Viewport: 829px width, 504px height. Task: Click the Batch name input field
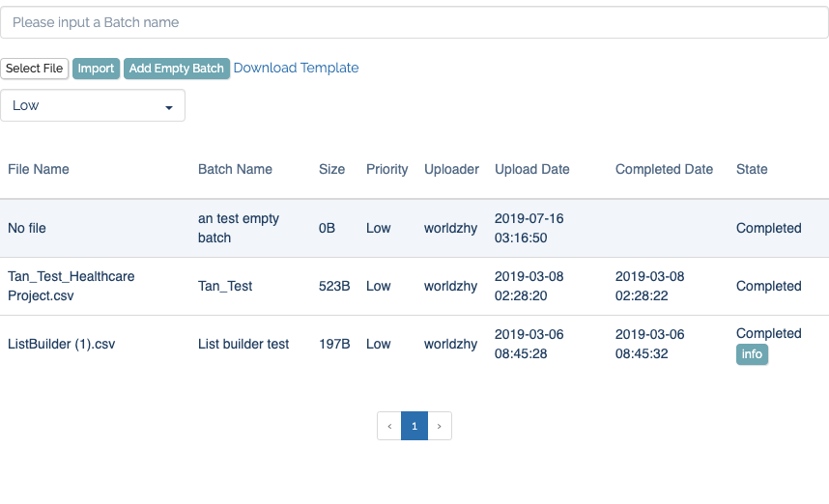coord(414,22)
